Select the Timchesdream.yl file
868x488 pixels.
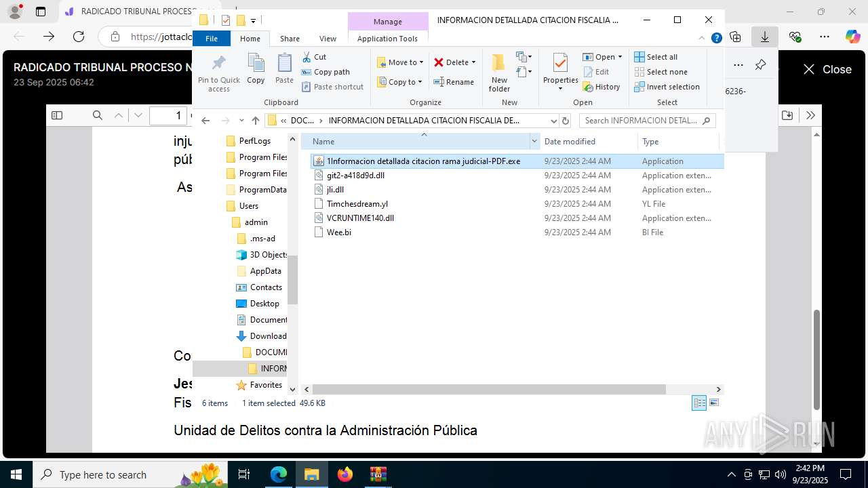click(x=357, y=204)
